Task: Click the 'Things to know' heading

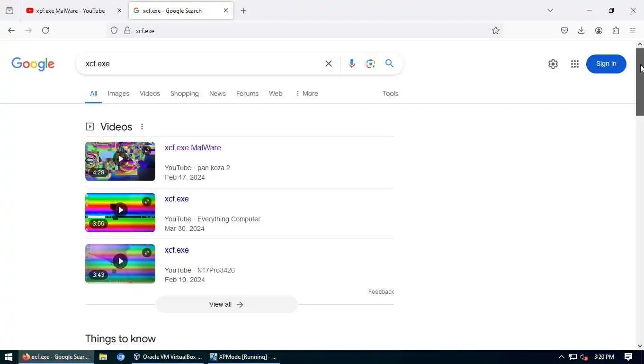Action: [120, 339]
